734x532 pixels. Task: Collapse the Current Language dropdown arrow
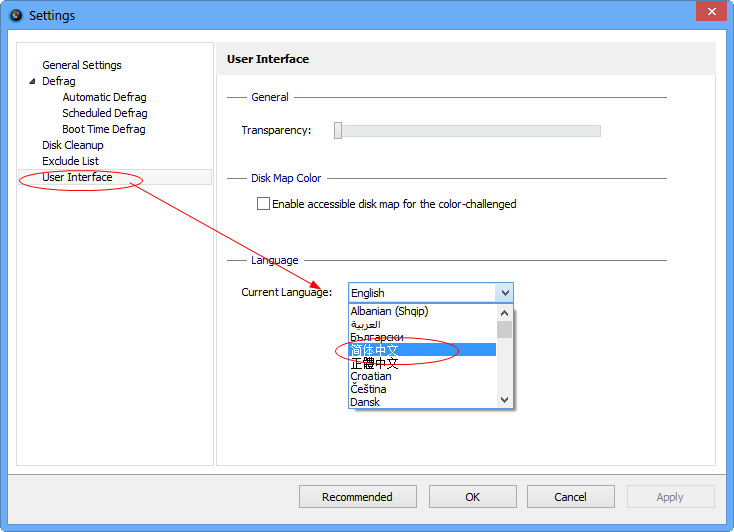tap(505, 293)
